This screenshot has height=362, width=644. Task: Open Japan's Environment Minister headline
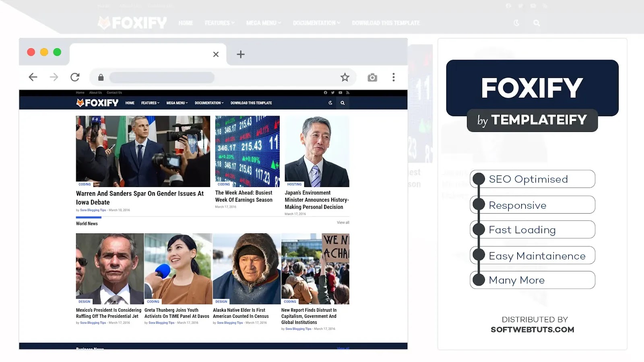pyautogui.click(x=317, y=200)
